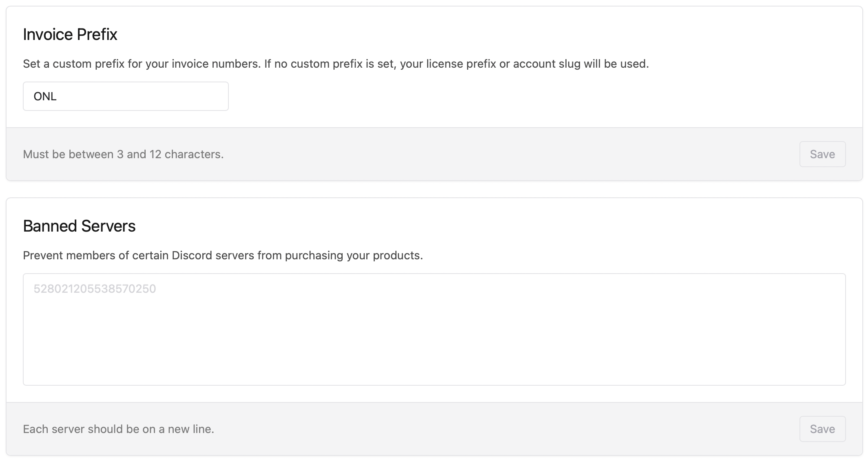Click the blank right end of the prefix input
The image size is (868, 464).
point(204,96)
